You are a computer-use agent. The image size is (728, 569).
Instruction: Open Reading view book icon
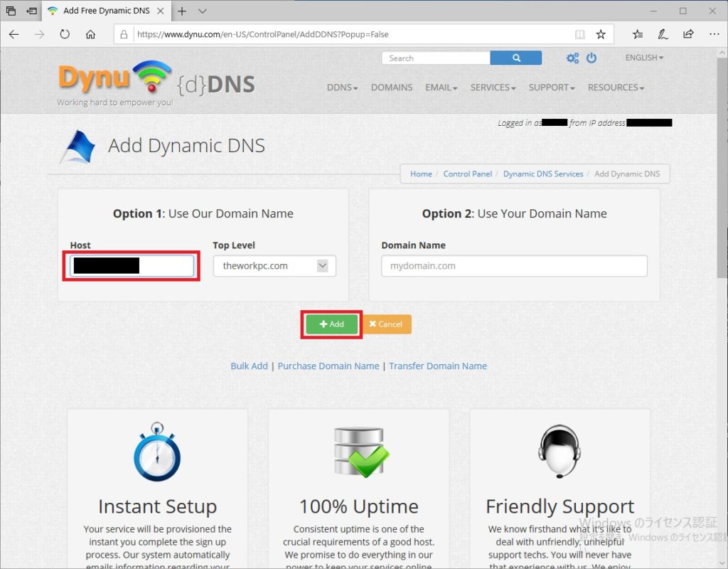[x=579, y=34]
